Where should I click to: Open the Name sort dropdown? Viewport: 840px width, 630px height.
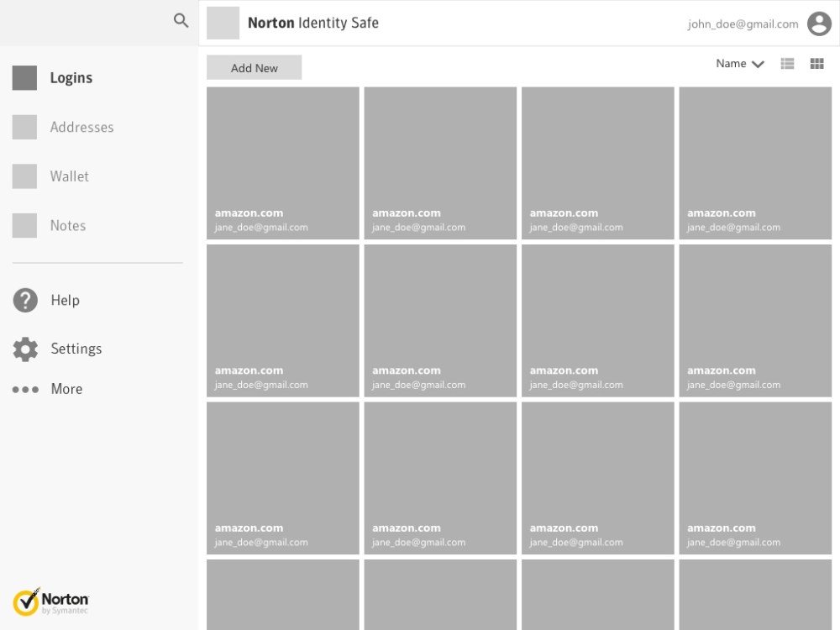pos(731,64)
